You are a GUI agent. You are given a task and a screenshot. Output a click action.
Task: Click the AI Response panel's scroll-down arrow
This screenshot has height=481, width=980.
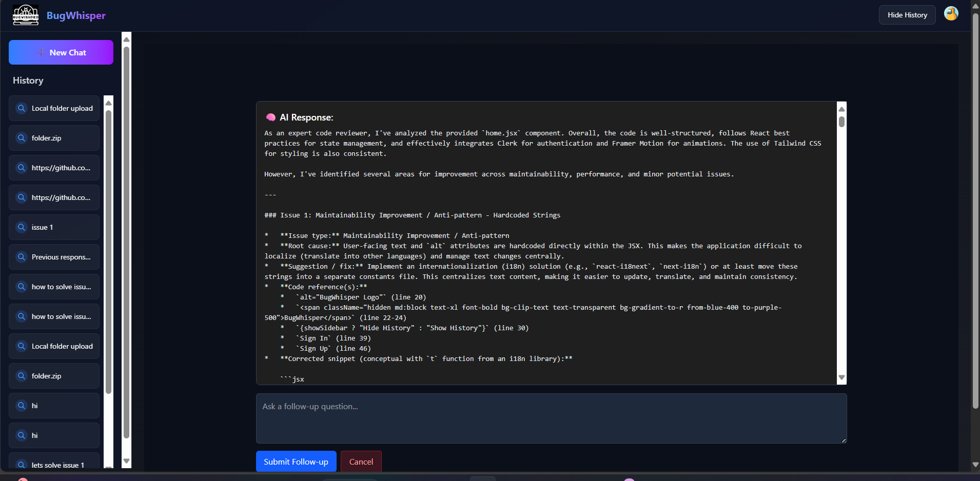[x=841, y=377]
